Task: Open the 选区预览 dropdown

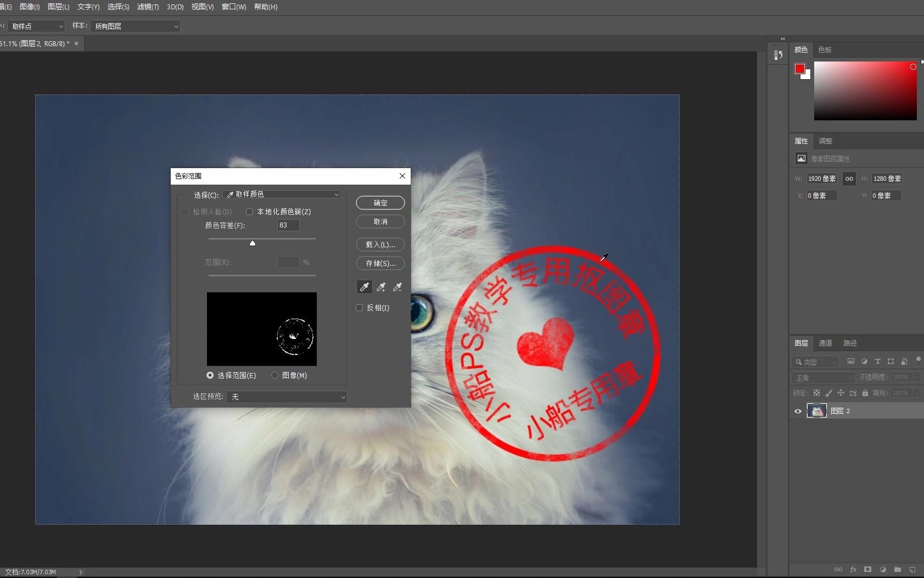Action: point(287,397)
